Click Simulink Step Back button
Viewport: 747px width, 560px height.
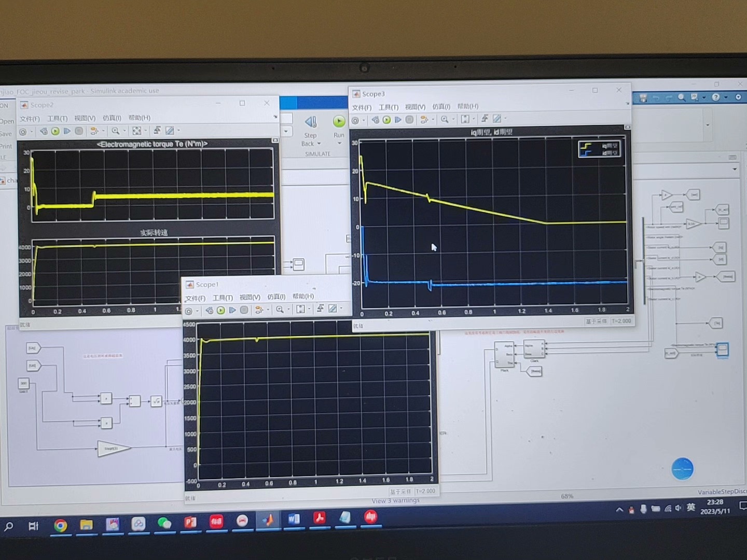pyautogui.click(x=311, y=130)
